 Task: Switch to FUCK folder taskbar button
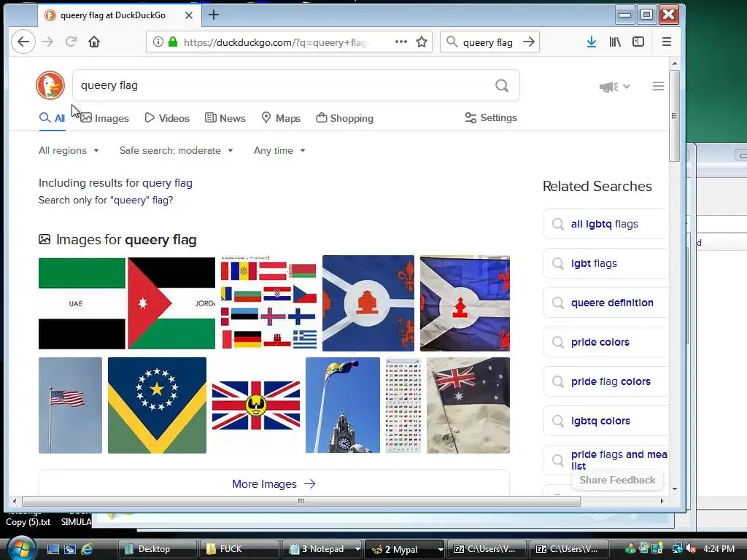pyautogui.click(x=239, y=549)
